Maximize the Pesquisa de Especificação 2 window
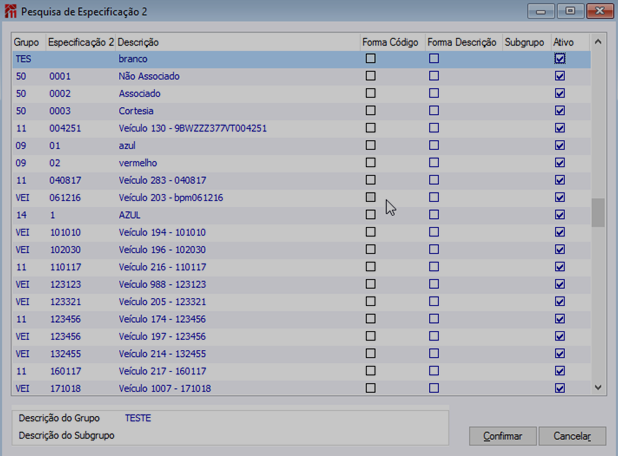The width and height of the screenshot is (618, 456). pos(570,11)
